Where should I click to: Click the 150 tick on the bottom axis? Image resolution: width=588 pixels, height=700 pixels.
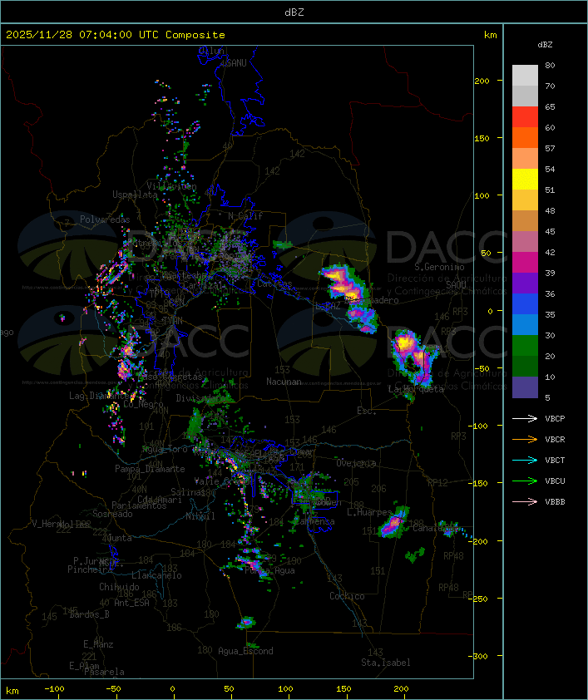point(343,689)
